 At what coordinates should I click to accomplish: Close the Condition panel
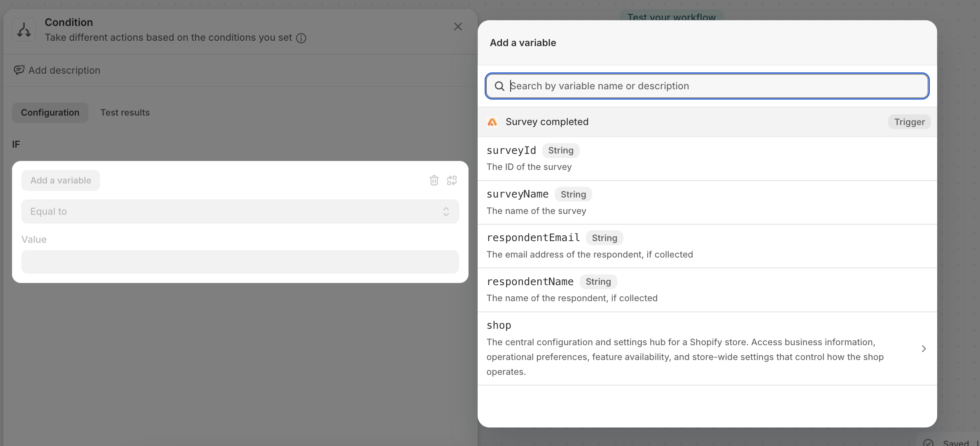click(458, 27)
